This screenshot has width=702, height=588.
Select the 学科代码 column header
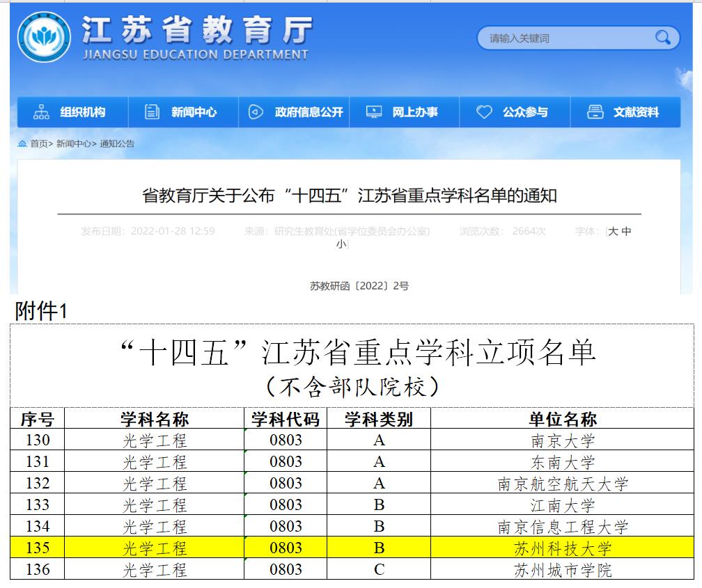click(x=285, y=419)
